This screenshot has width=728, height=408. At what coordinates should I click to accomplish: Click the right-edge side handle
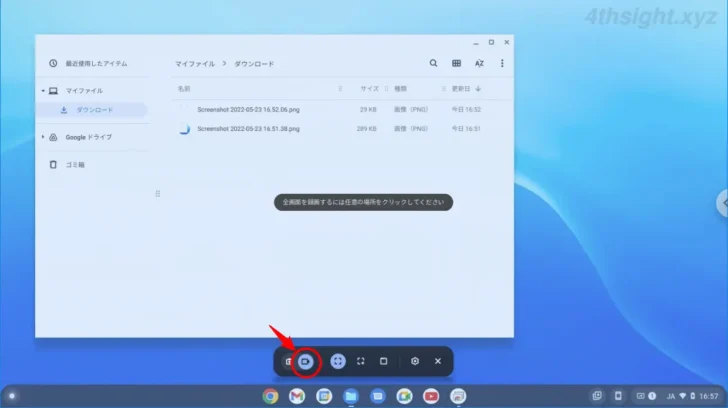click(x=722, y=203)
